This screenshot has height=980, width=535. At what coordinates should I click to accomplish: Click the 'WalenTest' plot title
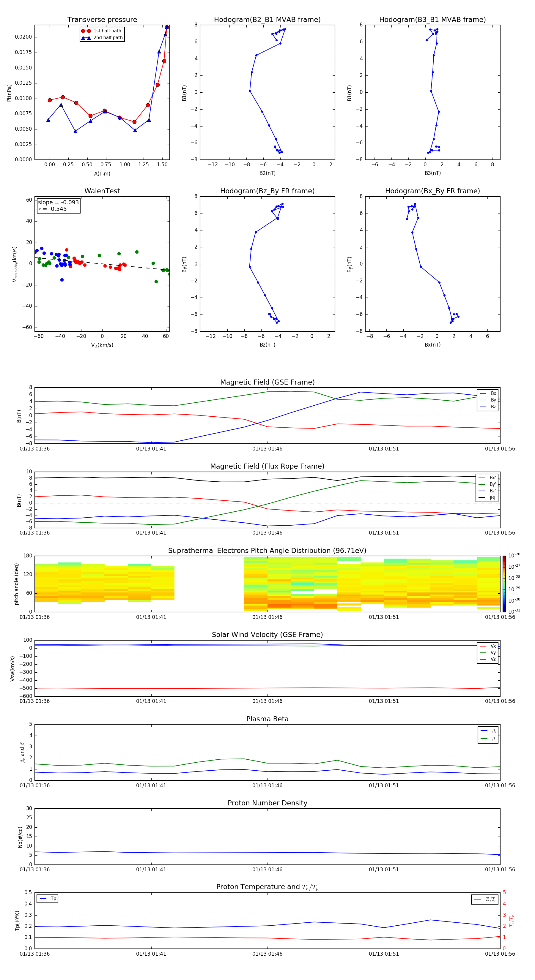pos(102,191)
